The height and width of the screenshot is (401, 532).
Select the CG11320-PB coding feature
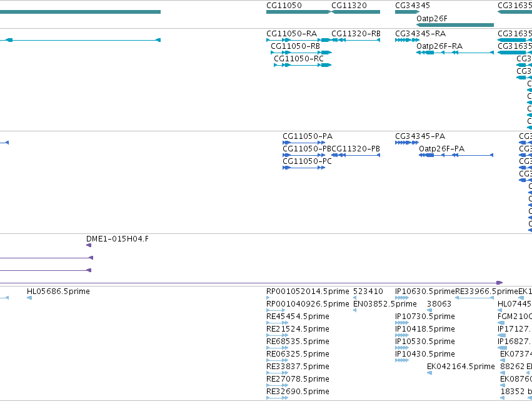pos(356,155)
